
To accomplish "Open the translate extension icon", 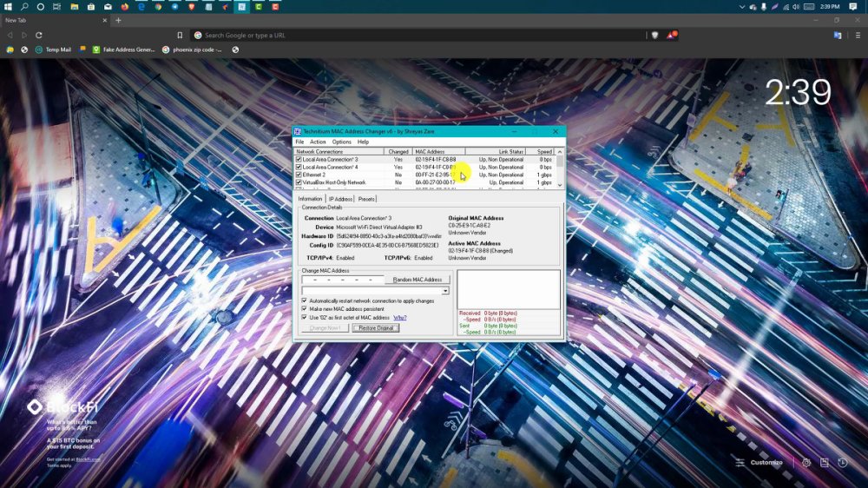I will click(838, 35).
